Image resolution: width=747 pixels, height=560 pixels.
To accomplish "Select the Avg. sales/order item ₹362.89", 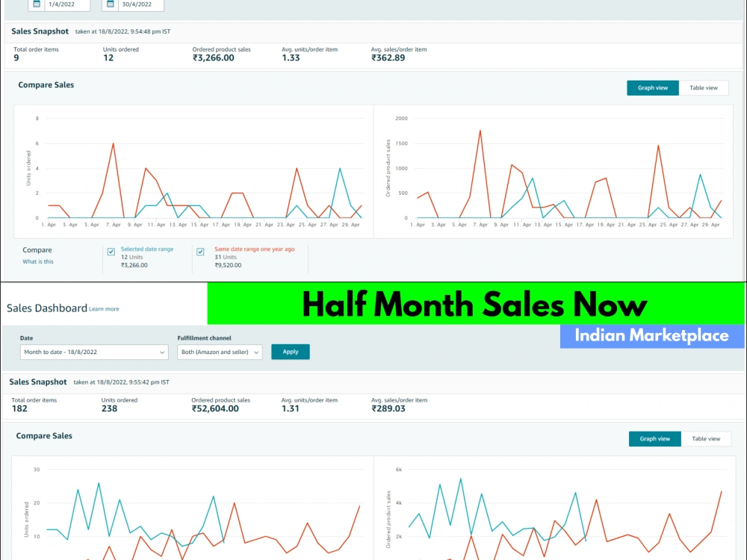I will (x=388, y=57).
